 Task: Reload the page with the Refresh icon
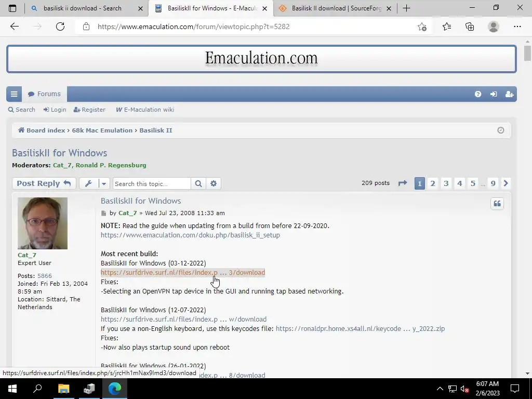coord(60,26)
